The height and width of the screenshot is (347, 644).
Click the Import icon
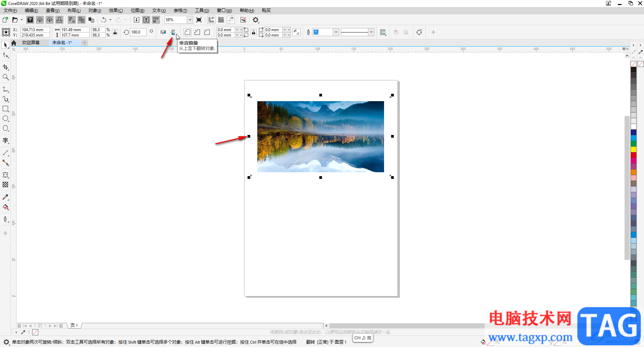pos(137,20)
